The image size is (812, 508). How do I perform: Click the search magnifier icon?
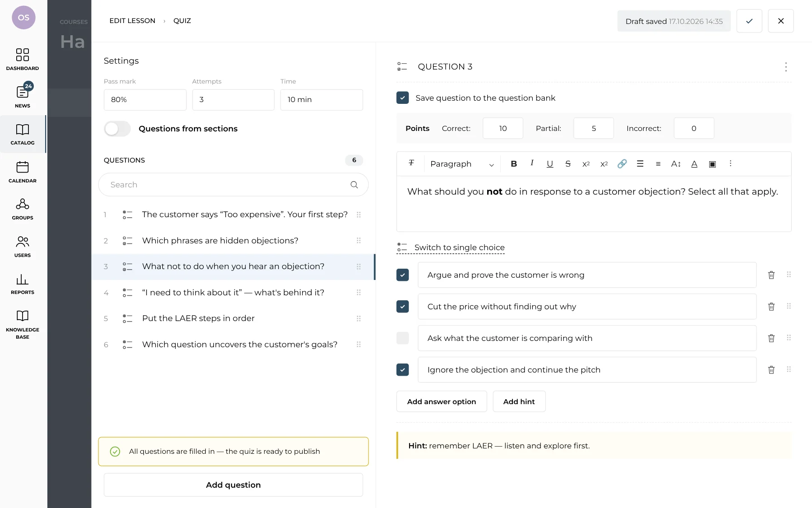(x=354, y=185)
